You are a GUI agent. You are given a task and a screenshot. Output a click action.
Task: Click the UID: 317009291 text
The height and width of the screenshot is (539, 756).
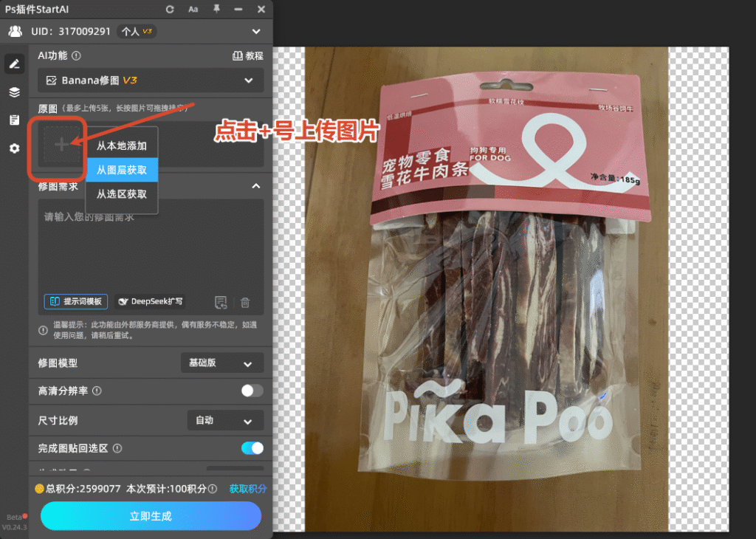(71, 31)
